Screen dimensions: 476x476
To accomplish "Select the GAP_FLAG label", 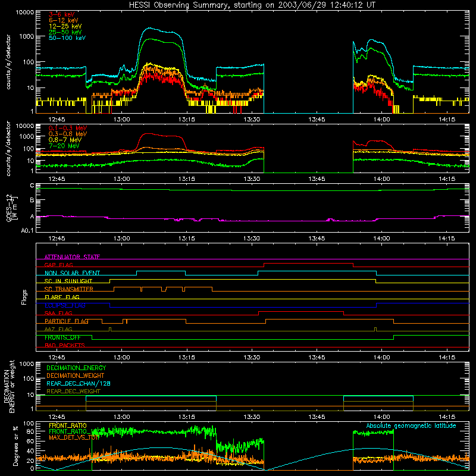I will pyautogui.click(x=58, y=265).
